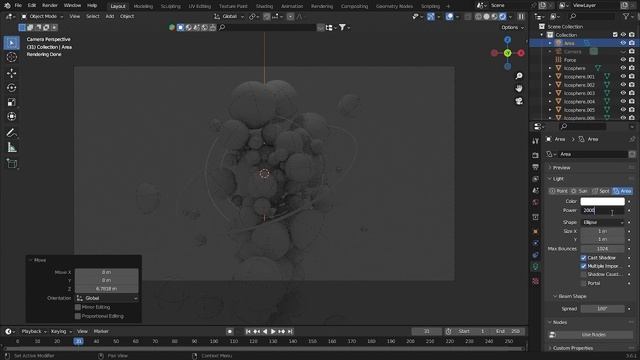Hide Icosphere.001 in viewport
Viewport: 640px width, 360px height.
[623, 76]
